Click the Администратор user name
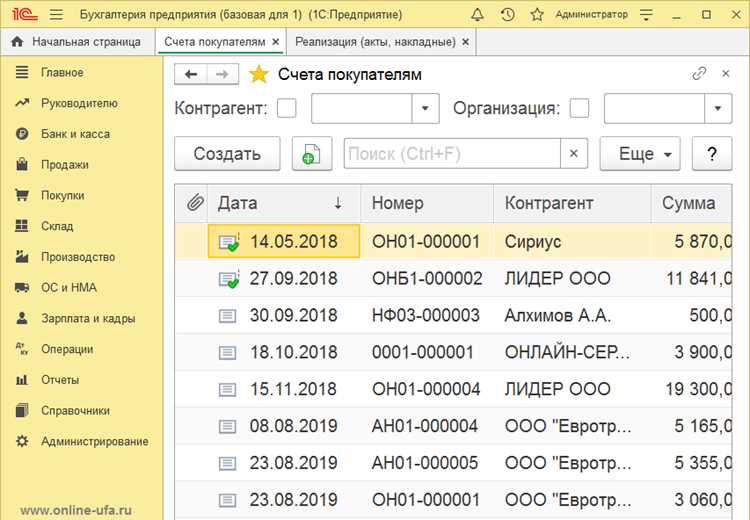Viewport: 750px width, 520px height. point(591,14)
